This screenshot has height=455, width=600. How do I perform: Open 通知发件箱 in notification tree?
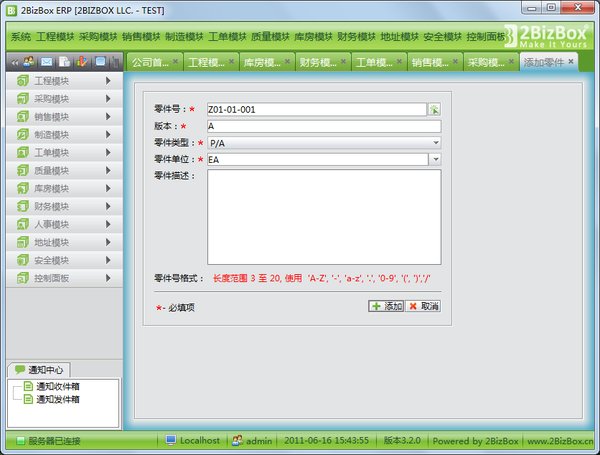pos(58,400)
